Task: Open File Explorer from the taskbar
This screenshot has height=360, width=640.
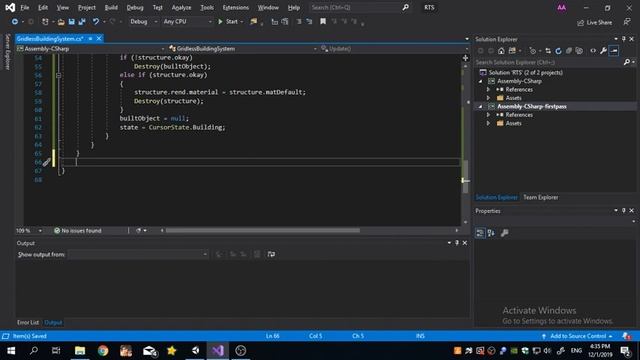Action: 80,351
